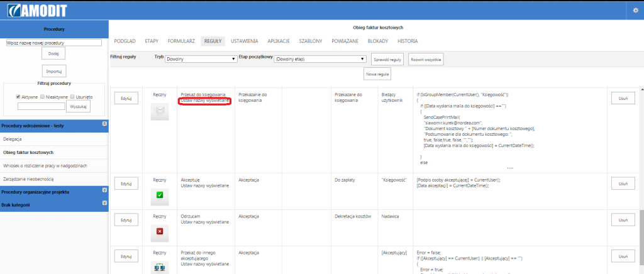Delete the Akceptuję rule with Usuń
644x274 pixels.
point(623,184)
